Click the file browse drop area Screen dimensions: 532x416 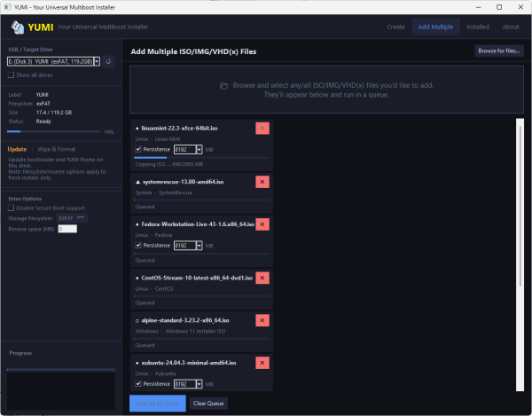(x=326, y=90)
